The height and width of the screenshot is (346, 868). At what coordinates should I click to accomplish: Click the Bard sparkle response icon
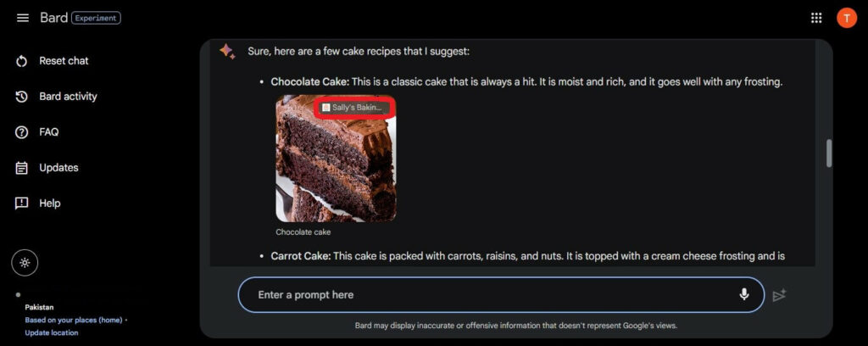pyautogui.click(x=227, y=52)
